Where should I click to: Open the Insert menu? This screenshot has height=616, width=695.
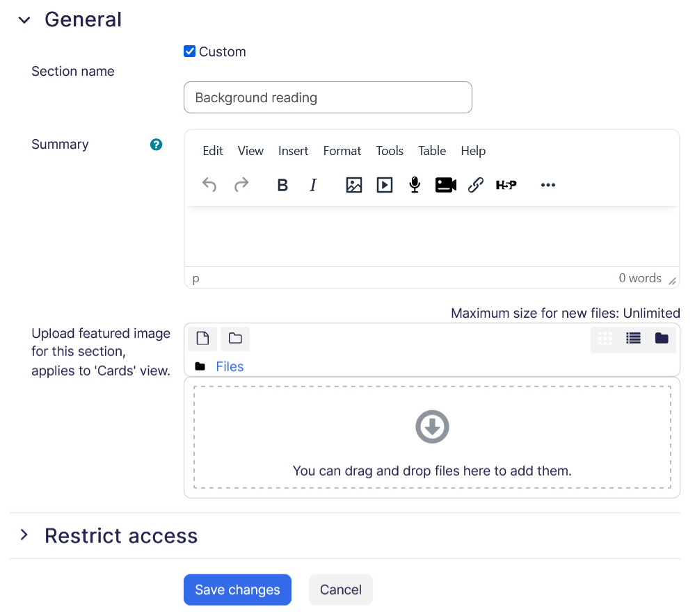click(x=293, y=150)
